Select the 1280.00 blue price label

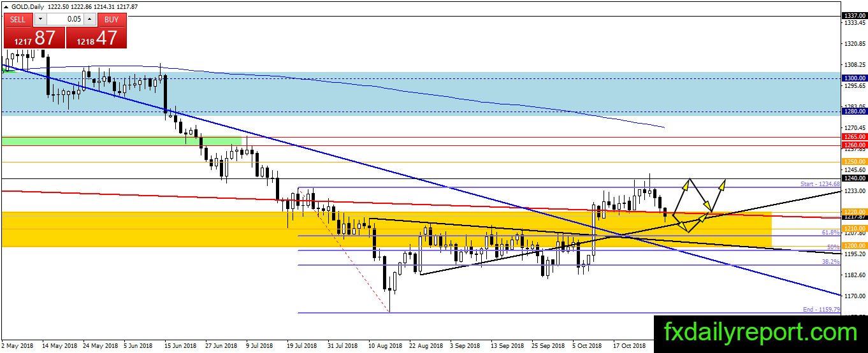tap(854, 112)
